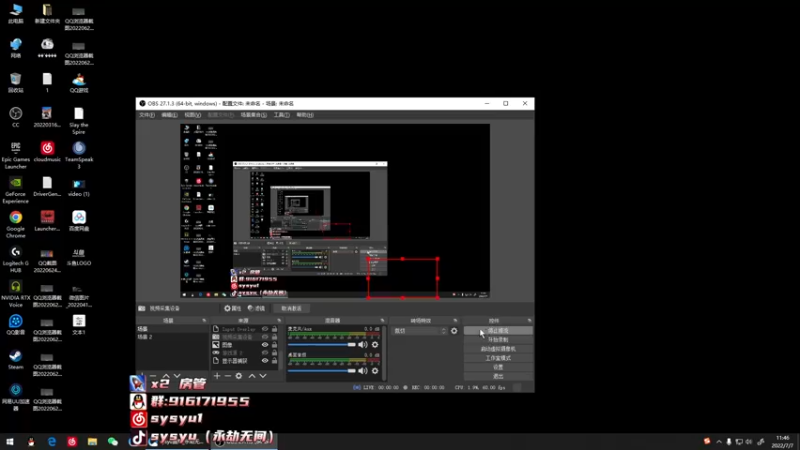The image size is (800, 450).
Task: Move selected scene up in scenes list
Action: coord(166,376)
